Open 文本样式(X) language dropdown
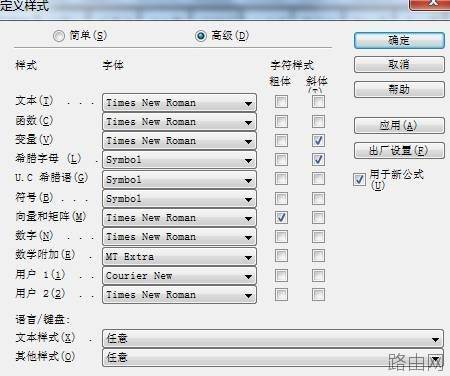450x376 pixels. tap(273, 339)
